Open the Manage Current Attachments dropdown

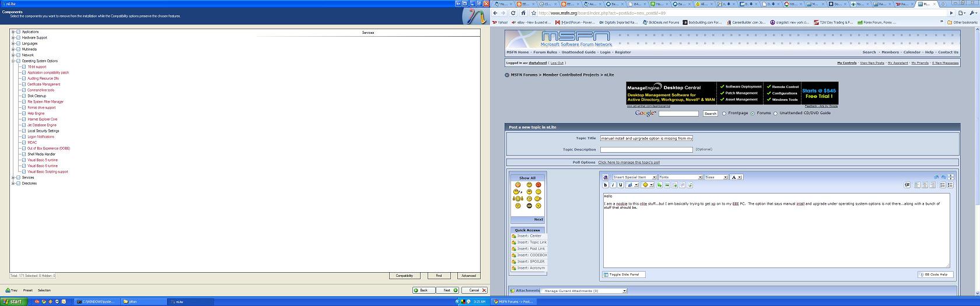[583, 290]
